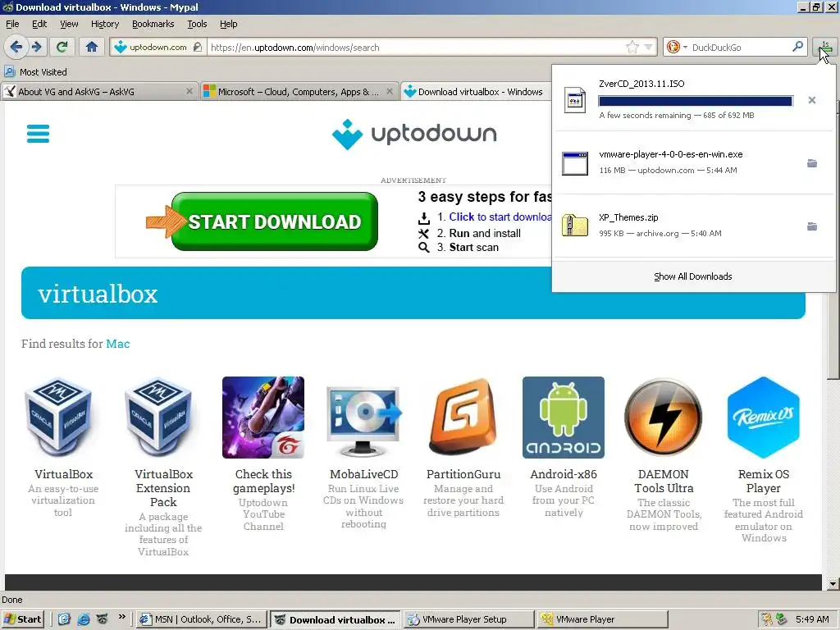840x630 pixels.
Task: Click the page scrollbar down arrow
Action: pyautogui.click(x=833, y=583)
